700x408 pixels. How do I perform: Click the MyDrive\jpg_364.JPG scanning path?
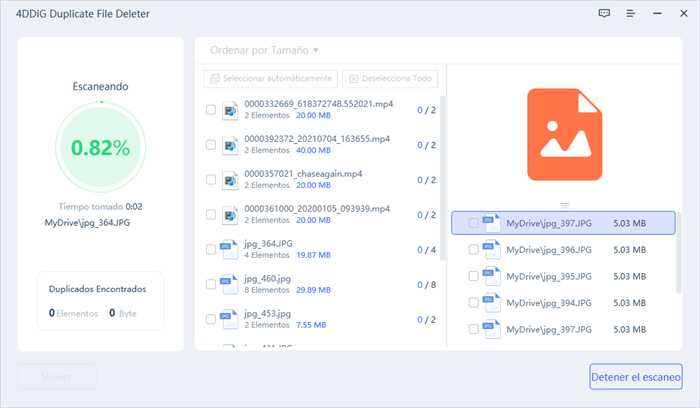click(88, 223)
